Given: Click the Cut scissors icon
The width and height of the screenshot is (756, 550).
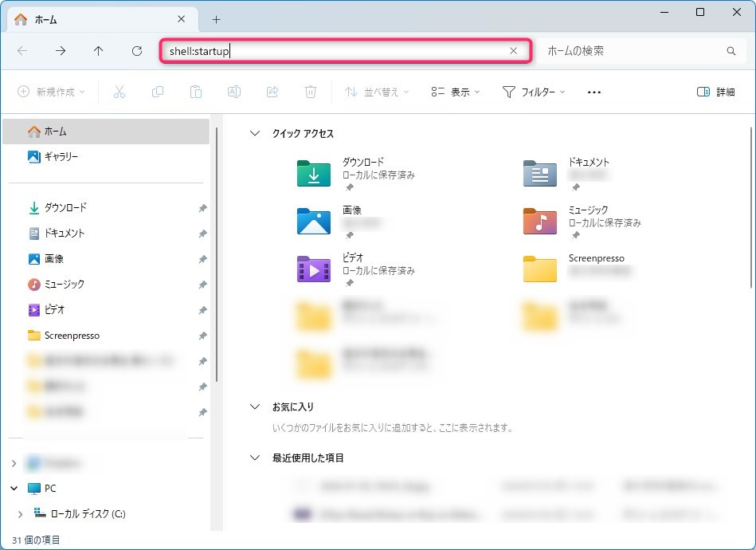Looking at the screenshot, I should [119, 92].
